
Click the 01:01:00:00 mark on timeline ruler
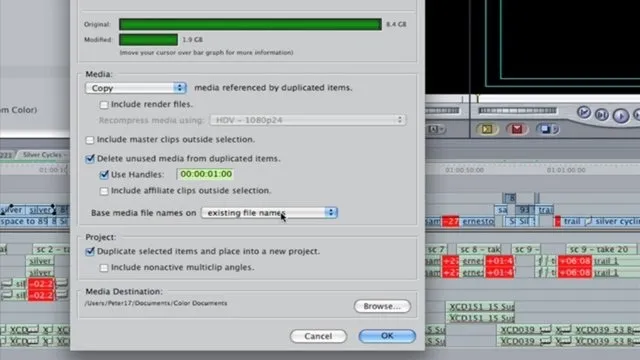tap(566, 170)
